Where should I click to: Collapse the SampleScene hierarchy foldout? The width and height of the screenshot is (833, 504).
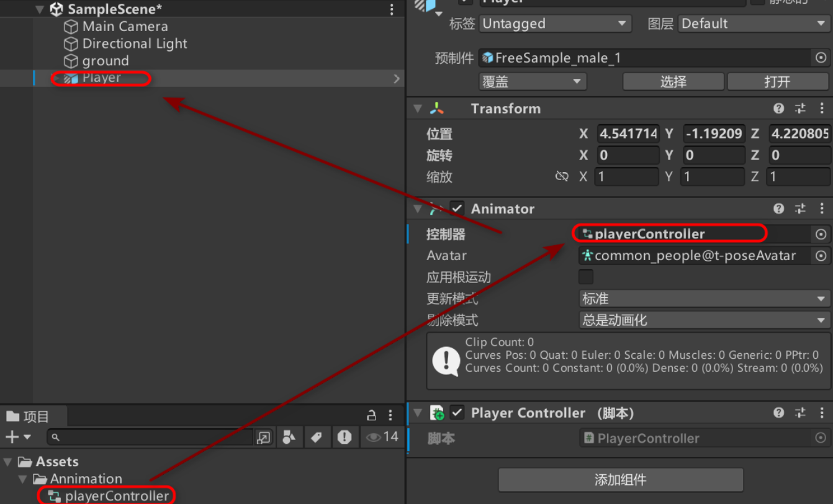40,9
